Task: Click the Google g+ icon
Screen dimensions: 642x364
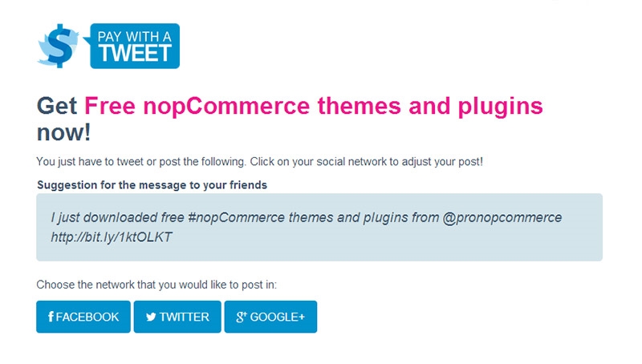Action: click(242, 317)
